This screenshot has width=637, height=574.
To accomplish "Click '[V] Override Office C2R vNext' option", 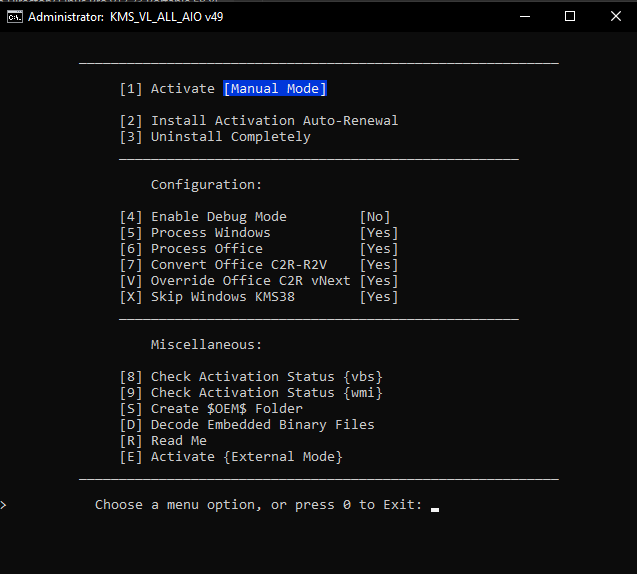I will 235,281.
